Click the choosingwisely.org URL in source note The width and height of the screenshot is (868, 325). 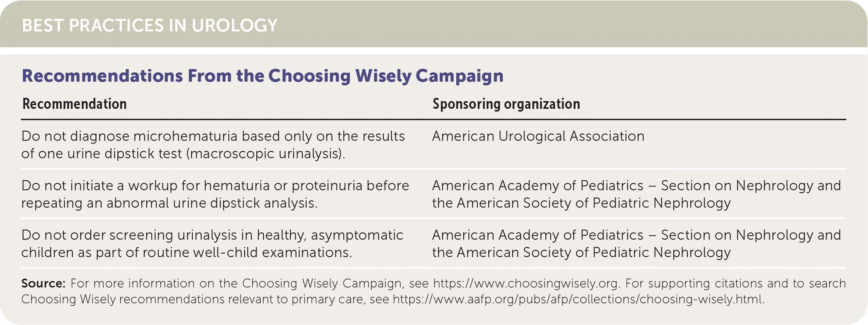pyautogui.click(x=525, y=283)
